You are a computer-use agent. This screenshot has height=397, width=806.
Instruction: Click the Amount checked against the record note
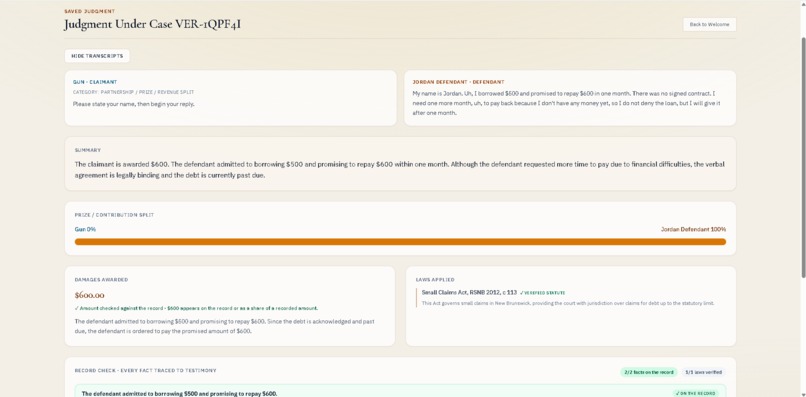point(196,308)
